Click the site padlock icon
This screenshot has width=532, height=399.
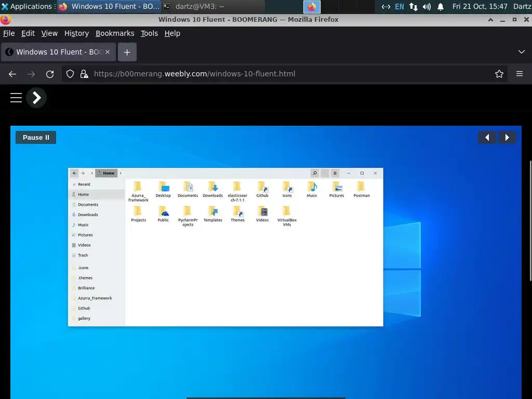tap(84, 74)
